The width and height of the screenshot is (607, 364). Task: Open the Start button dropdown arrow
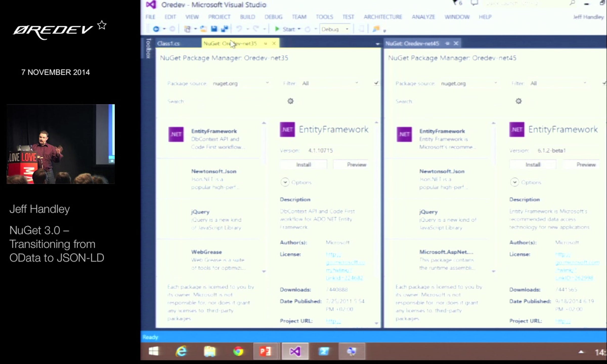pos(299,29)
